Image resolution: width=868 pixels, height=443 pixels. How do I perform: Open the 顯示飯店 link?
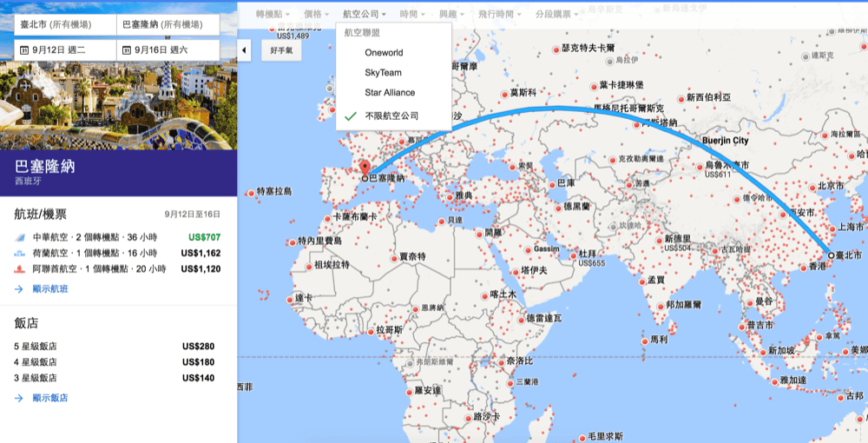pyautogui.click(x=50, y=398)
